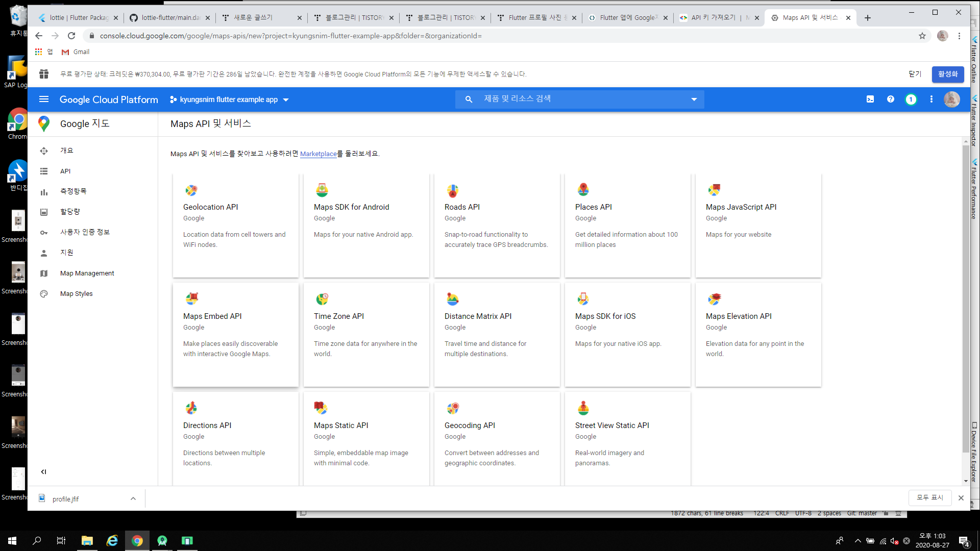This screenshot has height=551, width=980.
Task: Expand the search bar dropdown arrow
Action: click(x=694, y=99)
